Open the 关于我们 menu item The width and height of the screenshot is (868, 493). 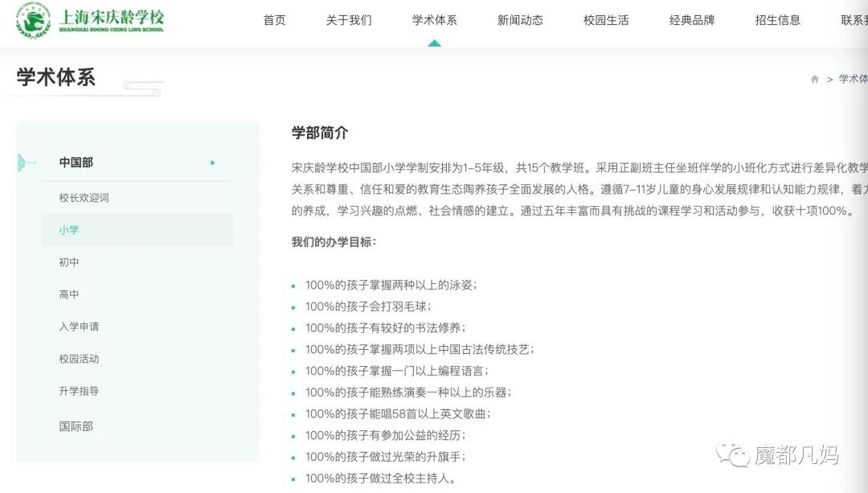(349, 20)
